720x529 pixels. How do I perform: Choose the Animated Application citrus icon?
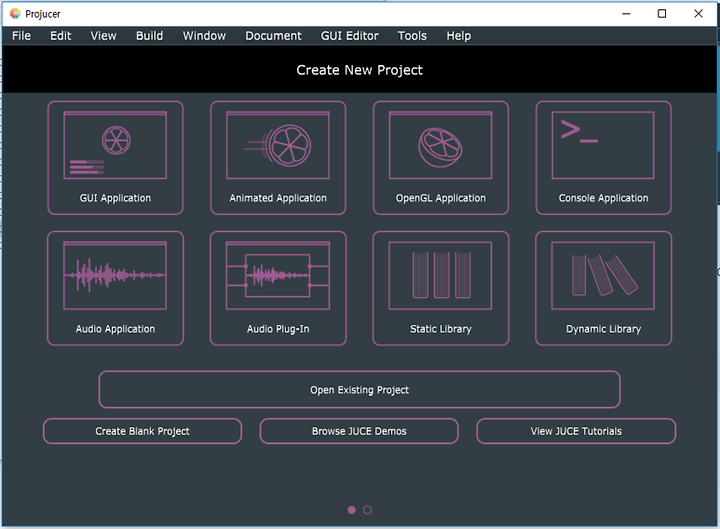click(x=278, y=145)
